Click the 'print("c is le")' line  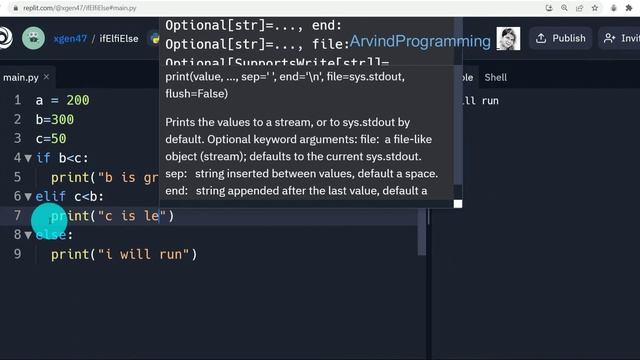tap(112, 216)
